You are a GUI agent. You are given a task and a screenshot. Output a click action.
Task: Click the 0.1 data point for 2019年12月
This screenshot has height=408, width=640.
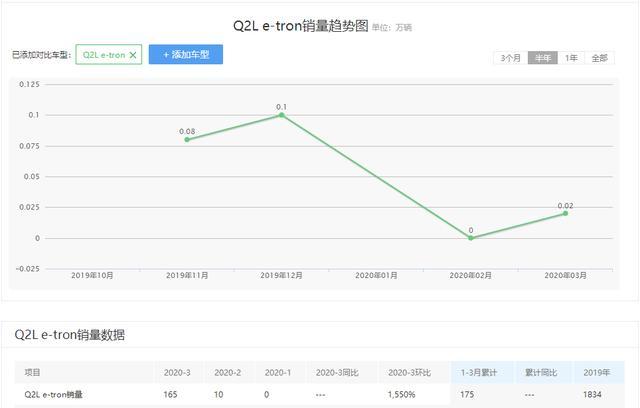point(282,115)
